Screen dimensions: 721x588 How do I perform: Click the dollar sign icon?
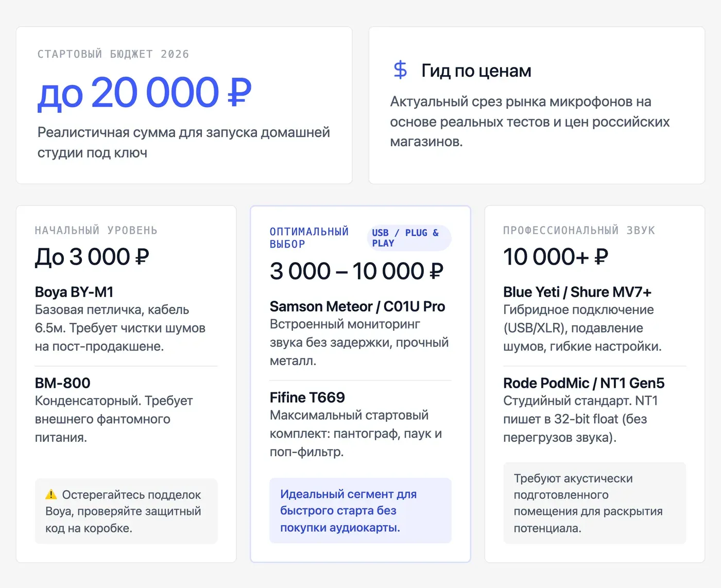[x=400, y=70]
